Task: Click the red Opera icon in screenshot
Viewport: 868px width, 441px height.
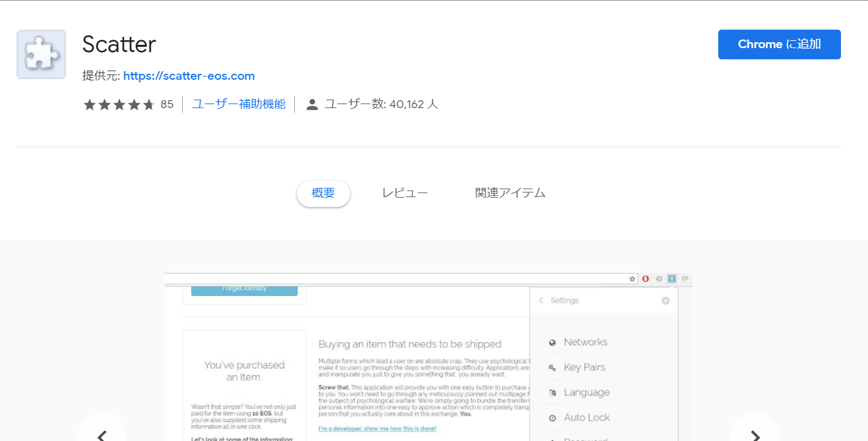Action: [646, 279]
